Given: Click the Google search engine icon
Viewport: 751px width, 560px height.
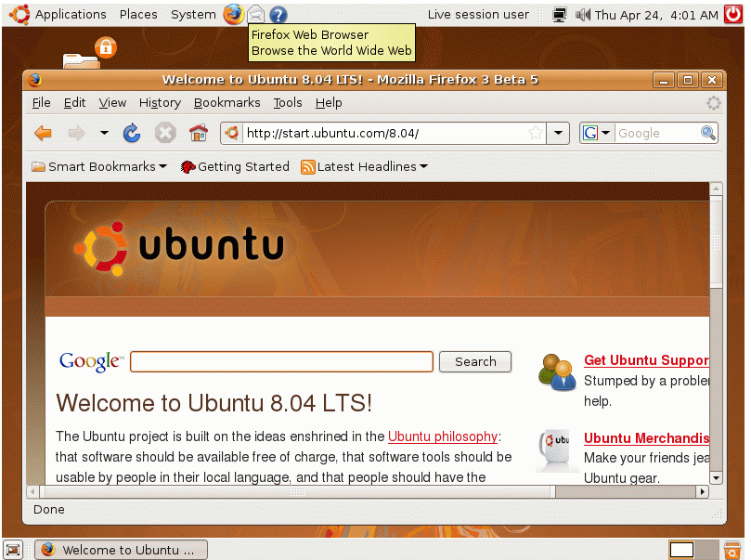Looking at the screenshot, I should click(590, 133).
